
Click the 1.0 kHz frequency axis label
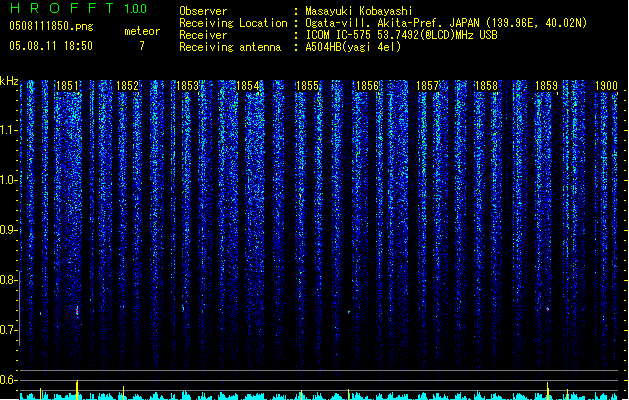8,180
